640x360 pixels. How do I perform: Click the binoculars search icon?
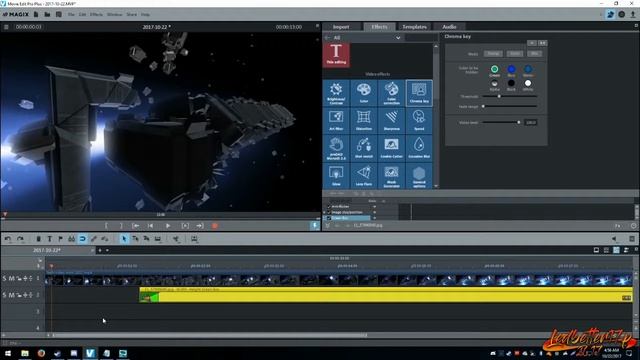click(71, 239)
